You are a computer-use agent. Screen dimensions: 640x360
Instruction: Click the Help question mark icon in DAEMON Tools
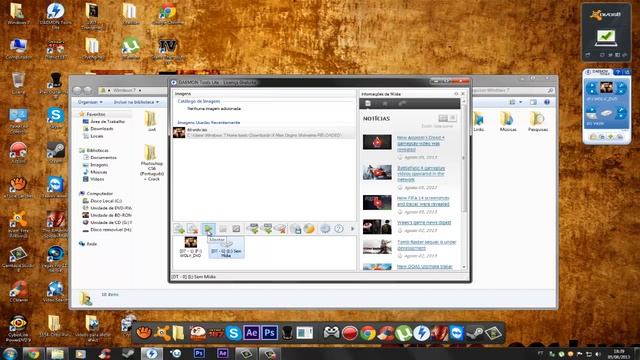pyautogui.click(x=338, y=229)
